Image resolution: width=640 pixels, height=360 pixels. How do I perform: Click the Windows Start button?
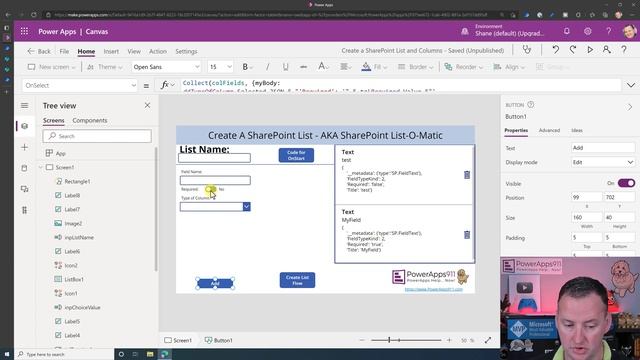coord(7,354)
